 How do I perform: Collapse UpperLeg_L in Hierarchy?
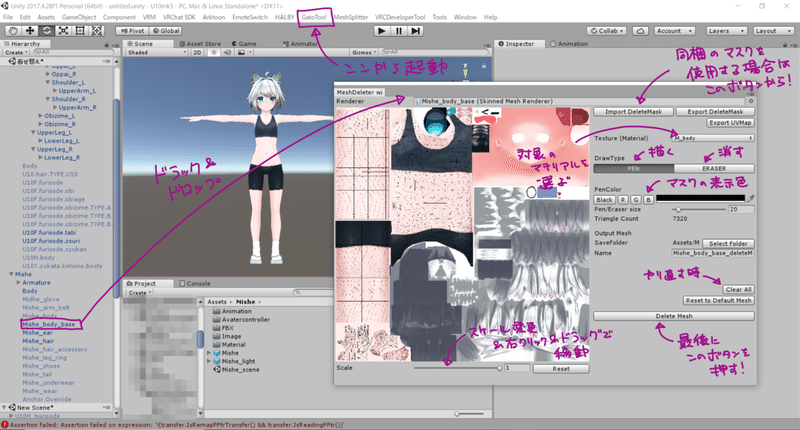click(x=33, y=132)
